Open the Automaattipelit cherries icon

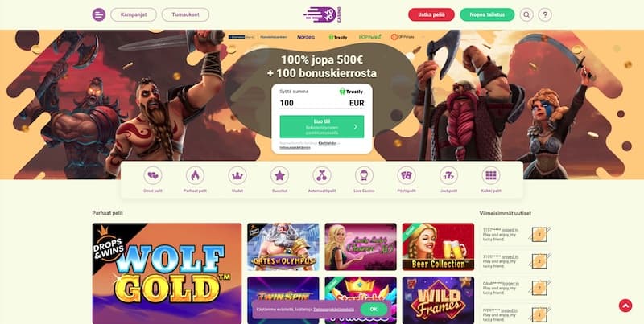[322, 175]
